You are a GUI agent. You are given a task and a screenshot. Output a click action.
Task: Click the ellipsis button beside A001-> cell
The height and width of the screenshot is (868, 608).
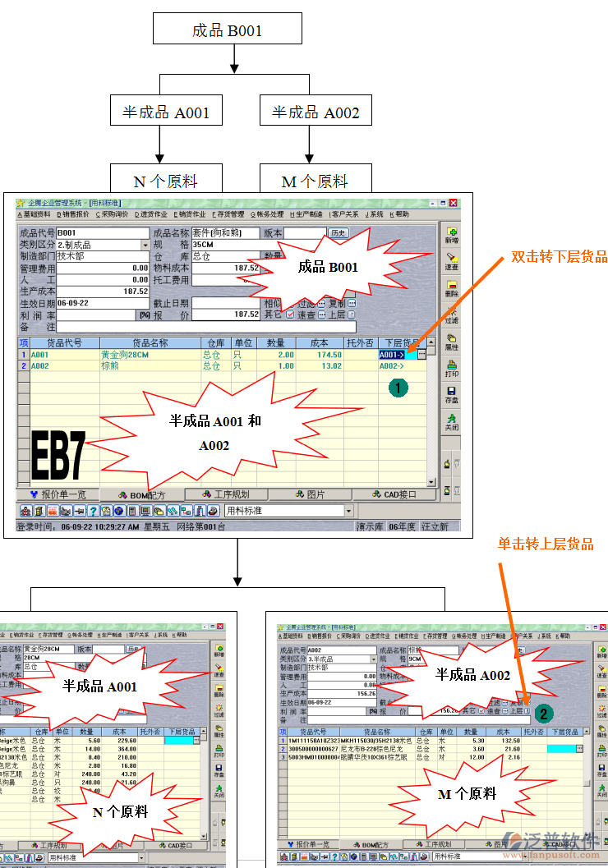coord(422,354)
